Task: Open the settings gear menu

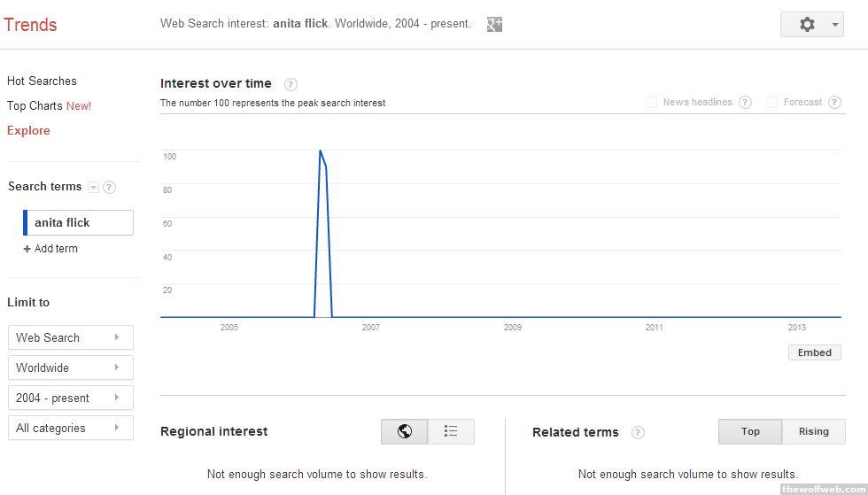Action: pyautogui.click(x=811, y=25)
